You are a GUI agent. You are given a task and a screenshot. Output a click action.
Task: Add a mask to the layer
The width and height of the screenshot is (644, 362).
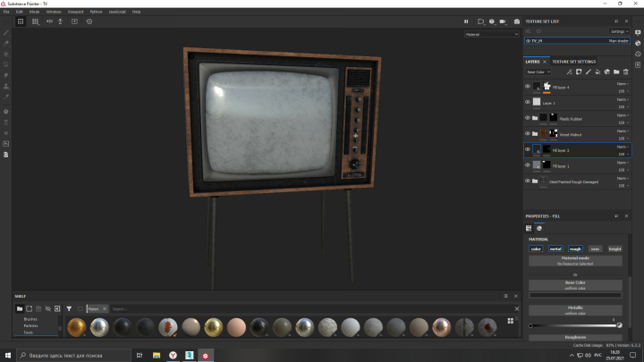click(579, 72)
